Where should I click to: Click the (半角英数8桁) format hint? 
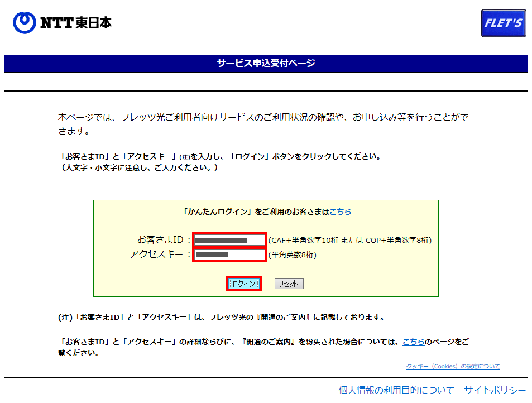(x=293, y=255)
